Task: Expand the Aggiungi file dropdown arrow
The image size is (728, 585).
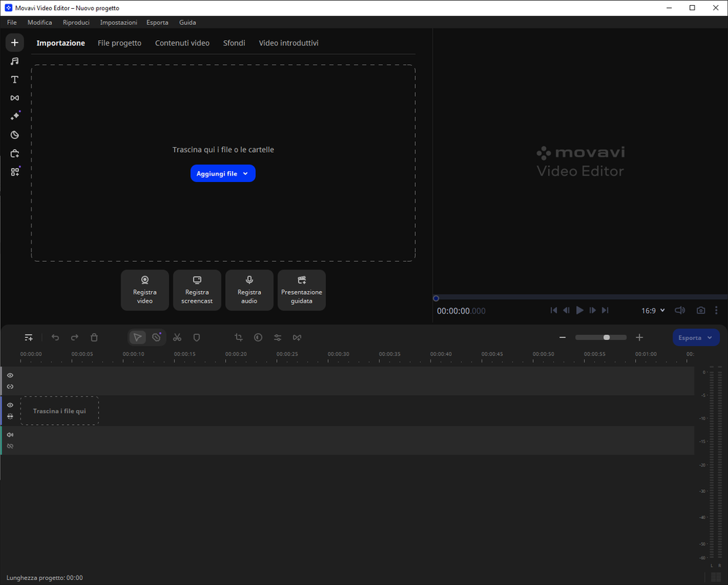Action: pos(246,173)
